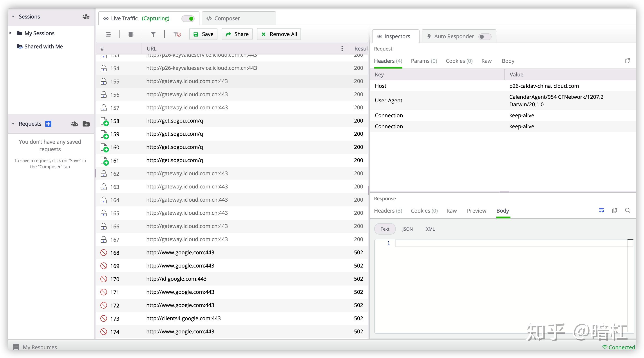Click the import/export Requests icon
This screenshot has height=358, width=644.
tap(86, 124)
